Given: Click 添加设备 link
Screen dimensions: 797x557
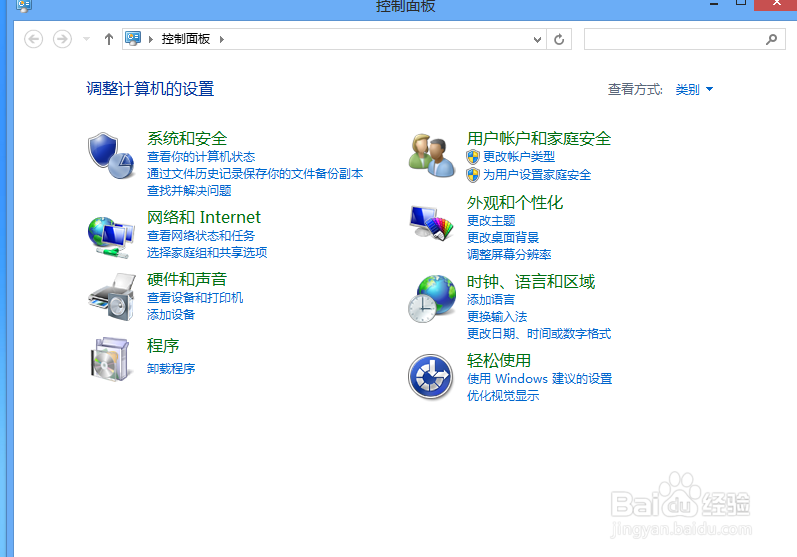Looking at the screenshot, I should 171,315.
